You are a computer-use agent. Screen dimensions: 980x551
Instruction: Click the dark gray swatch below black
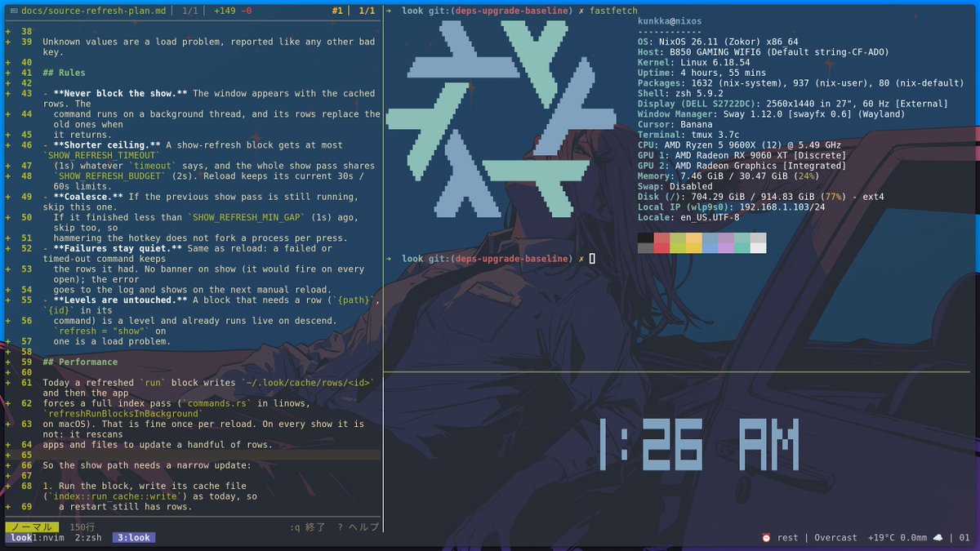(x=645, y=248)
